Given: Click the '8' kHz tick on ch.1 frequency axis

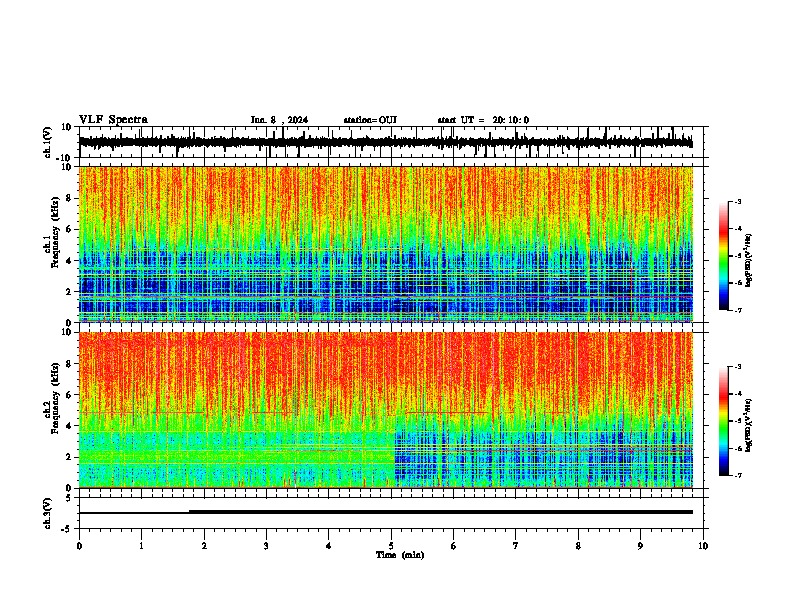Looking at the screenshot, I should click(70, 198).
